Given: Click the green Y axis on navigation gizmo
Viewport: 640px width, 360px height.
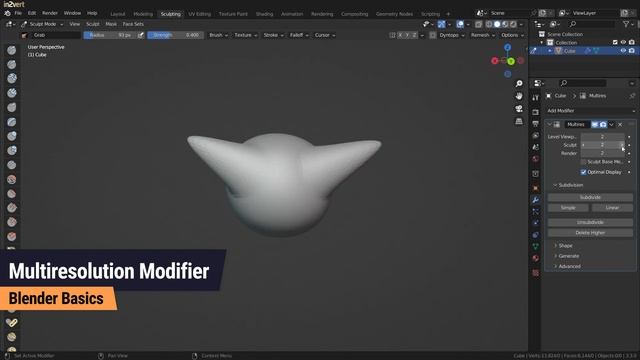Looking at the screenshot, I should [511, 61].
